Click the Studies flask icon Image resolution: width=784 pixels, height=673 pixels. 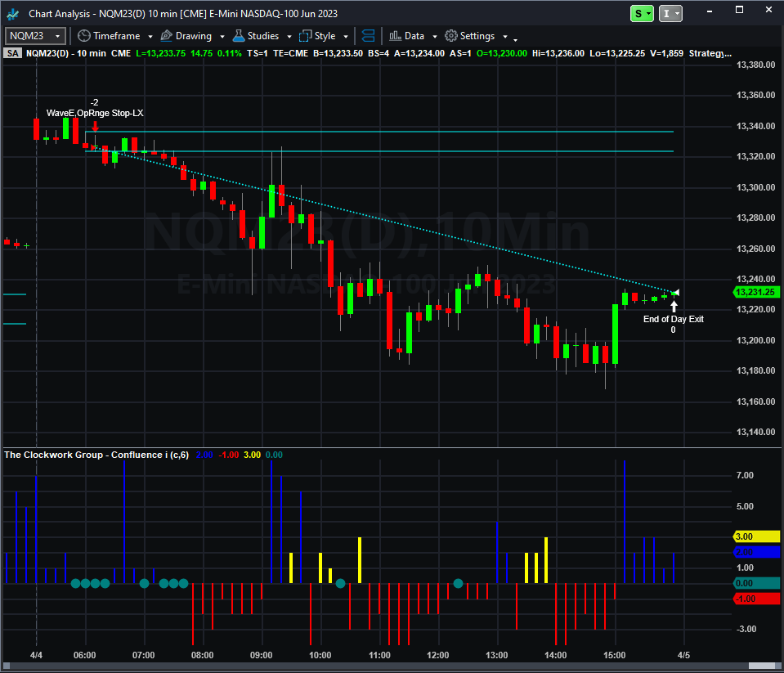click(x=239, y=36)
